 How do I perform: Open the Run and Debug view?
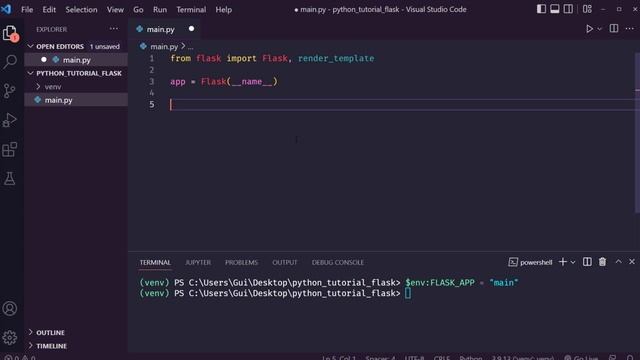10,120
